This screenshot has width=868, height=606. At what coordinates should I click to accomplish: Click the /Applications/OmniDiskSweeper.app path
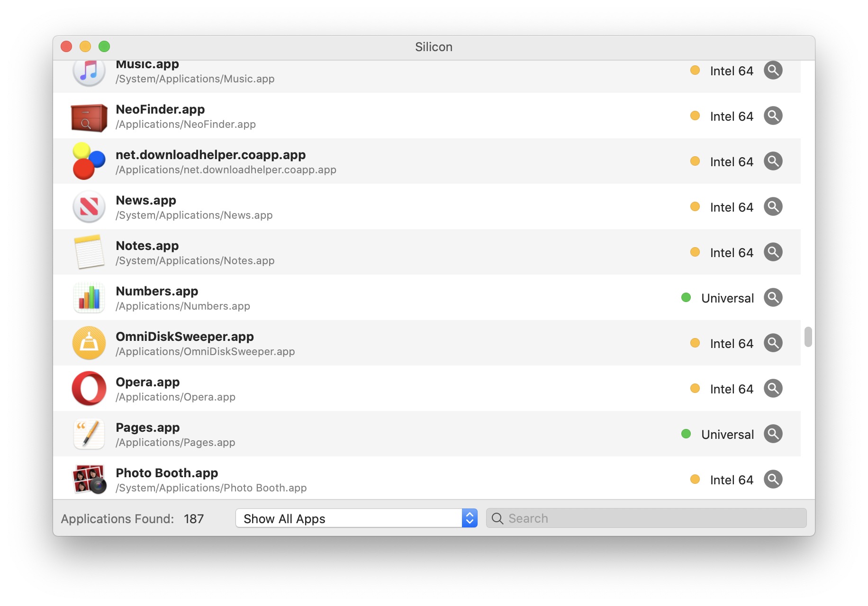coord(205,352)
